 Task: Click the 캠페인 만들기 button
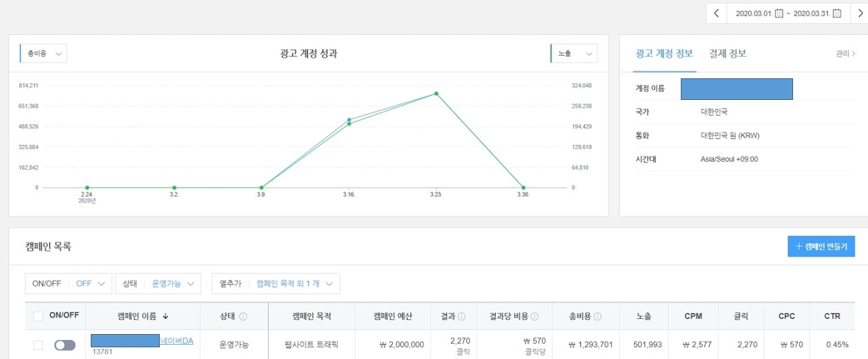pyautogui.click(x=821, y=247)
